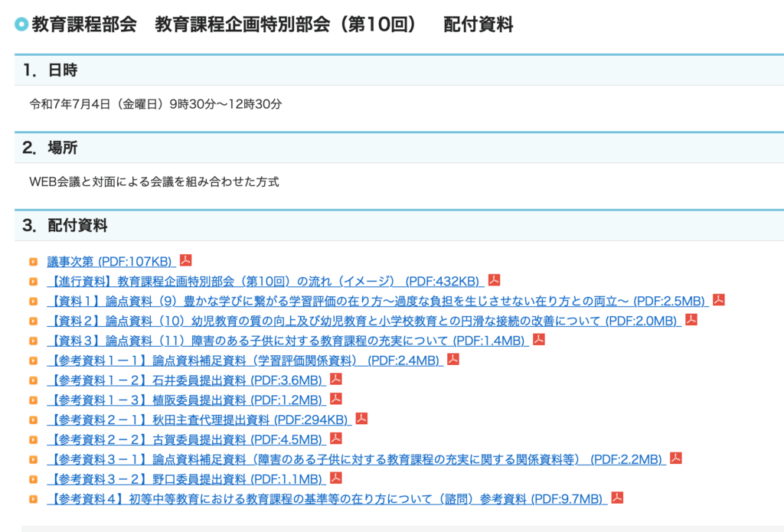
Task: Open 資料1 論点資料(9) 学習評価 link
Action: click(375, 301)
